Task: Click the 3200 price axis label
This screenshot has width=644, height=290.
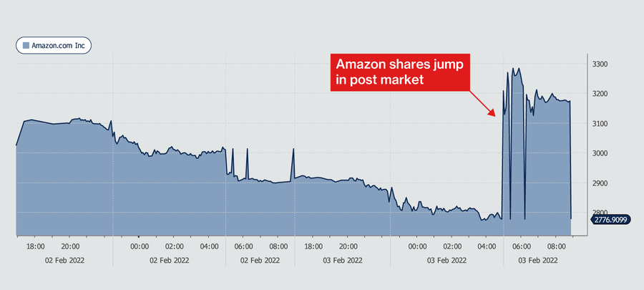Action: point(599,94)
